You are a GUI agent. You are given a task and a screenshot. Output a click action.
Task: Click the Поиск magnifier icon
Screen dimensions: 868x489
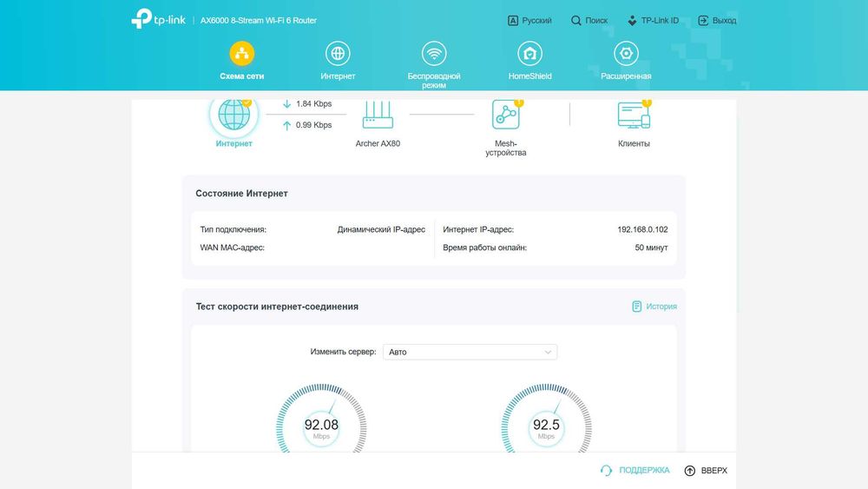[x=575, y=21]
